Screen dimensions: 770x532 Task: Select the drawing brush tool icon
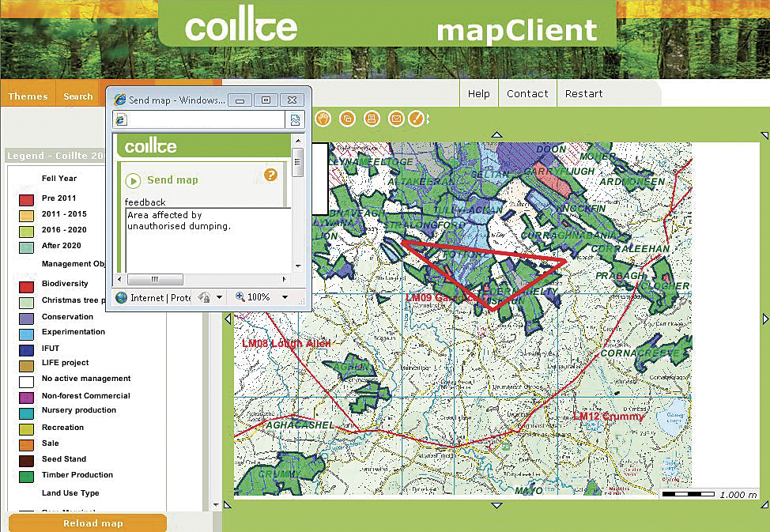[x=416, y=119]
